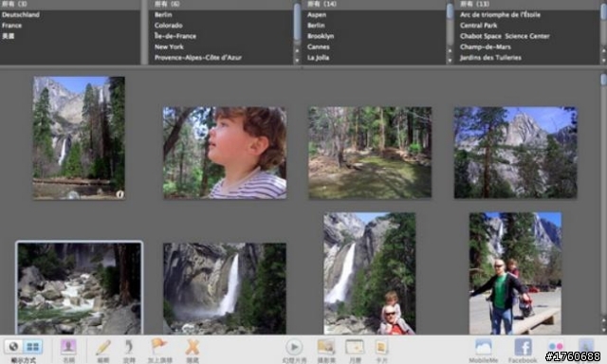
Task: Select Central Park in places column
Action: click(x=478, y=26)
